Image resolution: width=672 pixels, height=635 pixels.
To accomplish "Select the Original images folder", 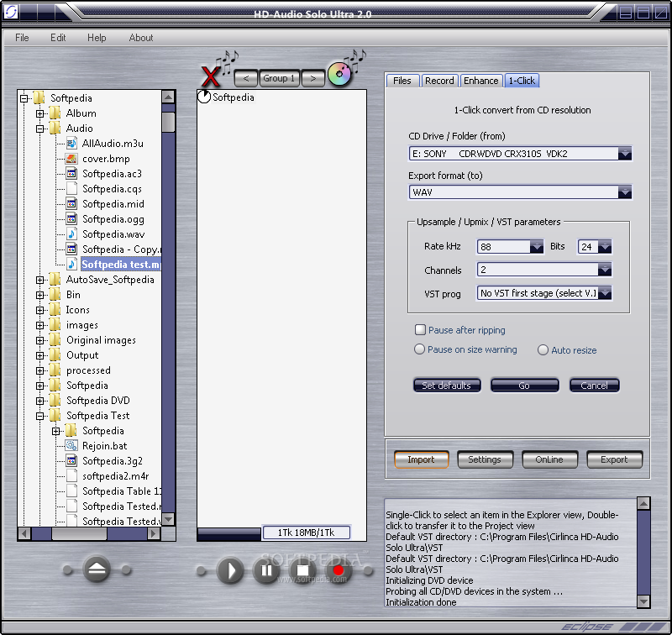I will pyautogui.click(x=101, y=340).
